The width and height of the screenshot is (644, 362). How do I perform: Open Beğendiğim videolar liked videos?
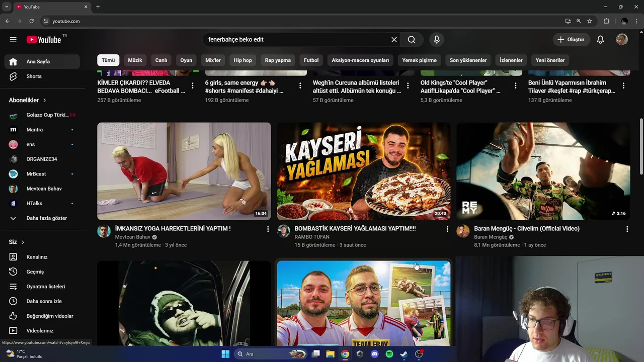(x=42, y=316)
